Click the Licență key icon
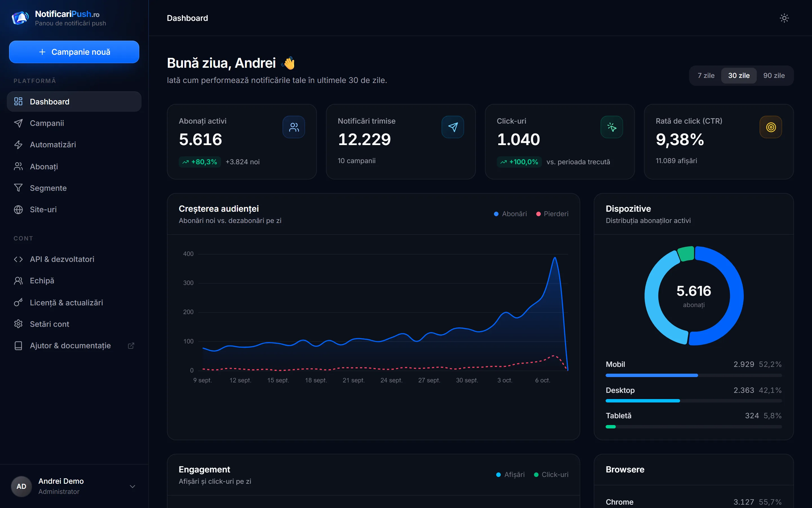The width and height of the screenshot is (812, 508). (x=18, y=302)
